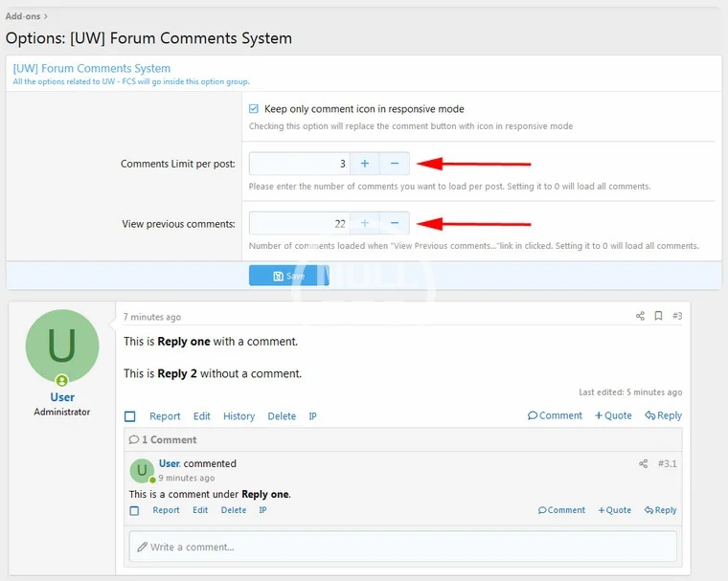The image size is (728, 581).
Task: Click the share icon on post #3
Action: point(641,316)
